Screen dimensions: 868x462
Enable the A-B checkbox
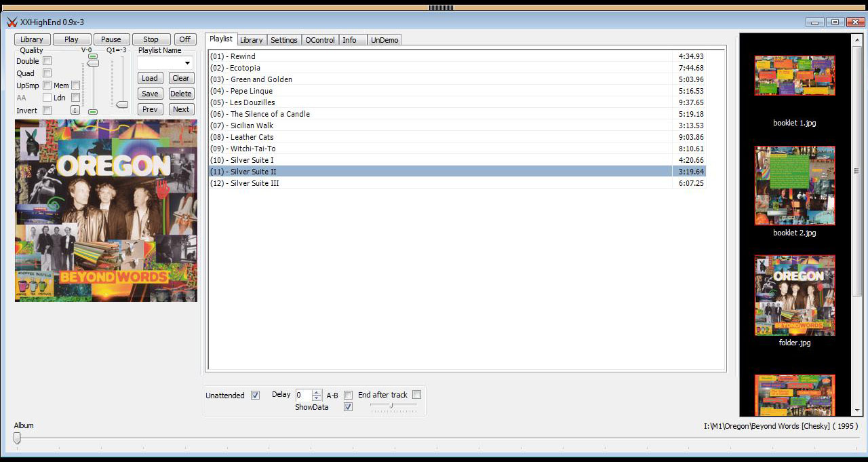349,396
